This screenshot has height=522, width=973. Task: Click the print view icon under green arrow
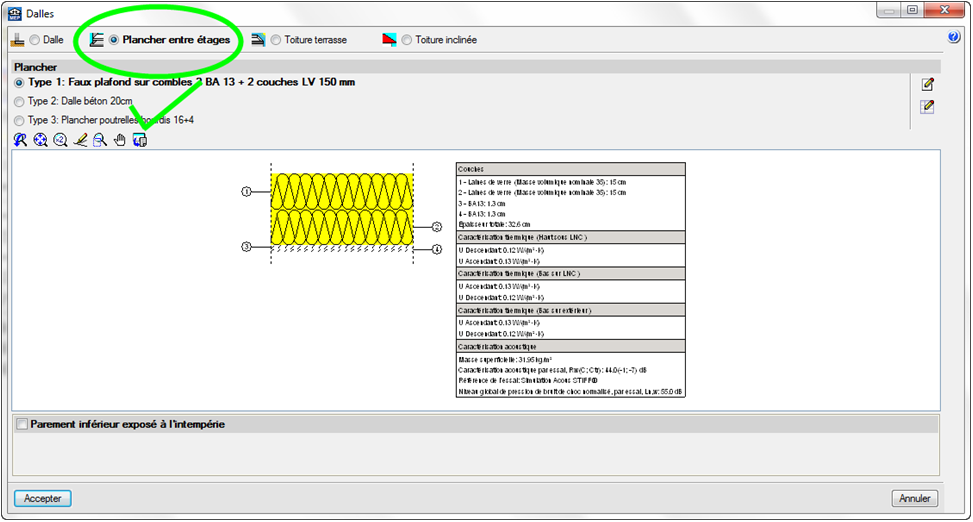tap(140, 140)
